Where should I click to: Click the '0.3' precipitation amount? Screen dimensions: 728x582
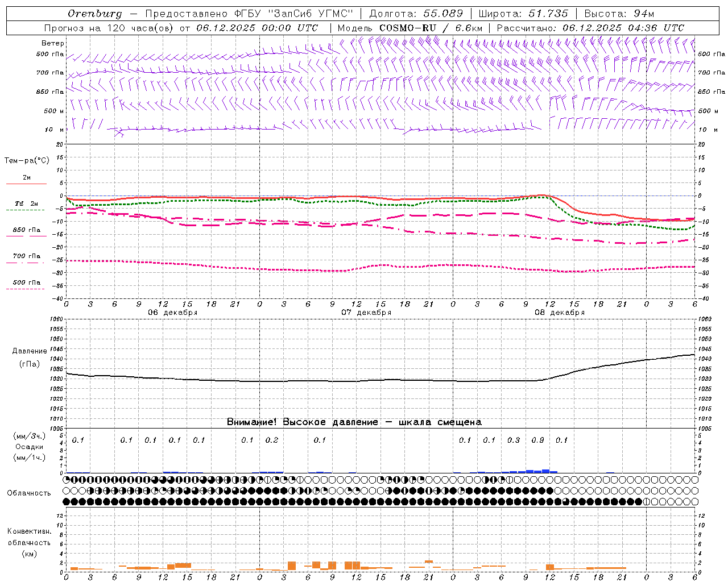(513, 440)
